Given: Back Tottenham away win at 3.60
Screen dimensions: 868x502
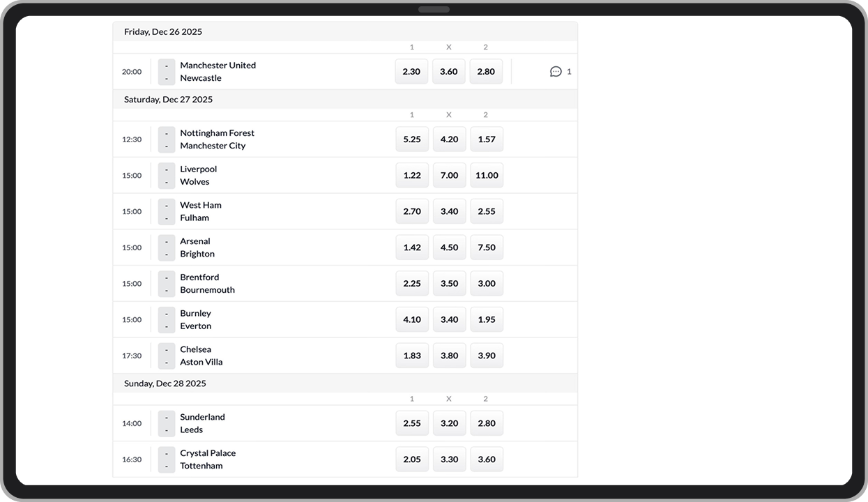Looking at the screenshot, I should pos(486,459).
